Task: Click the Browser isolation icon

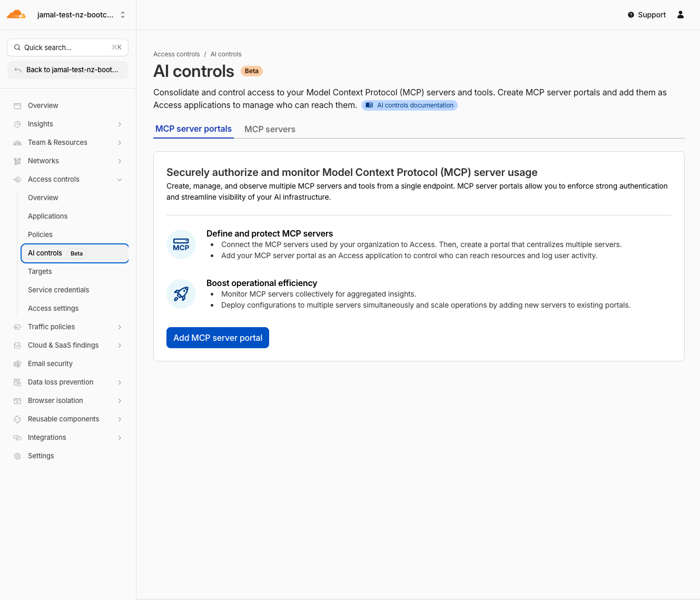Action: coord(17,401)
